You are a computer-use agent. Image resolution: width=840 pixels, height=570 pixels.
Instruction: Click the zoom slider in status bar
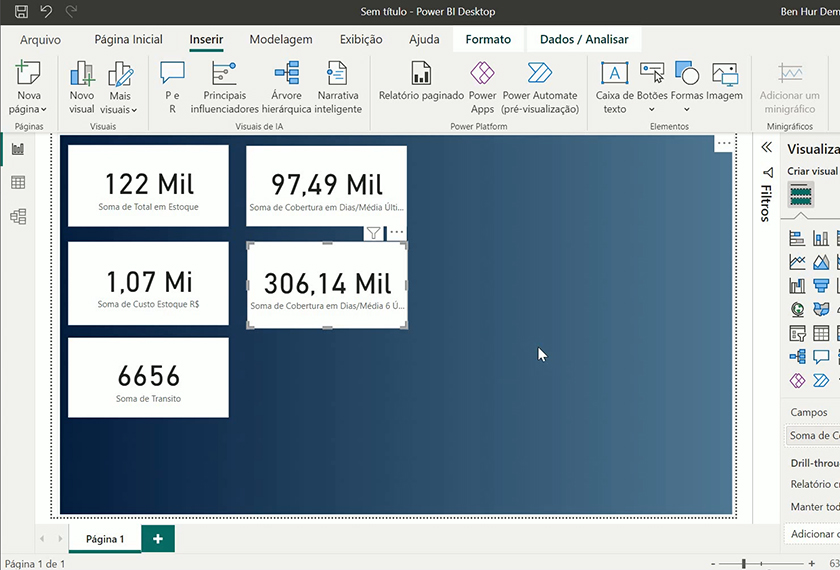coord(743,564)
